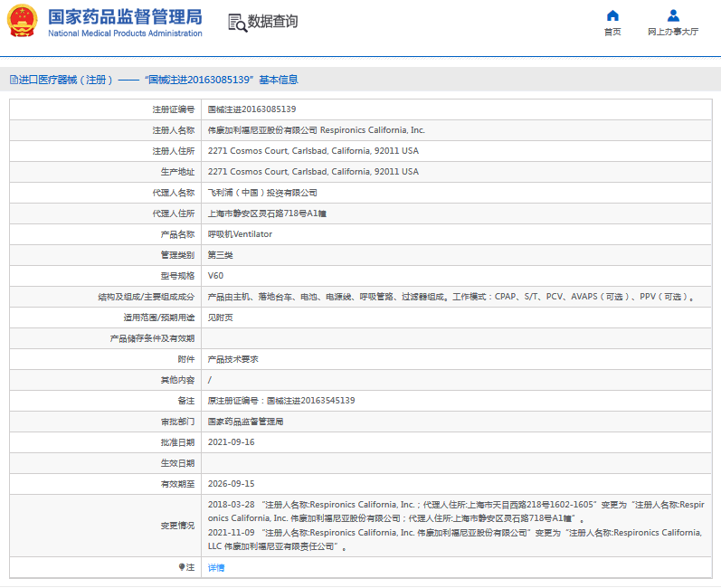Click remark 原注册证编号:国械注进20163545139

(x=281, y=401)
